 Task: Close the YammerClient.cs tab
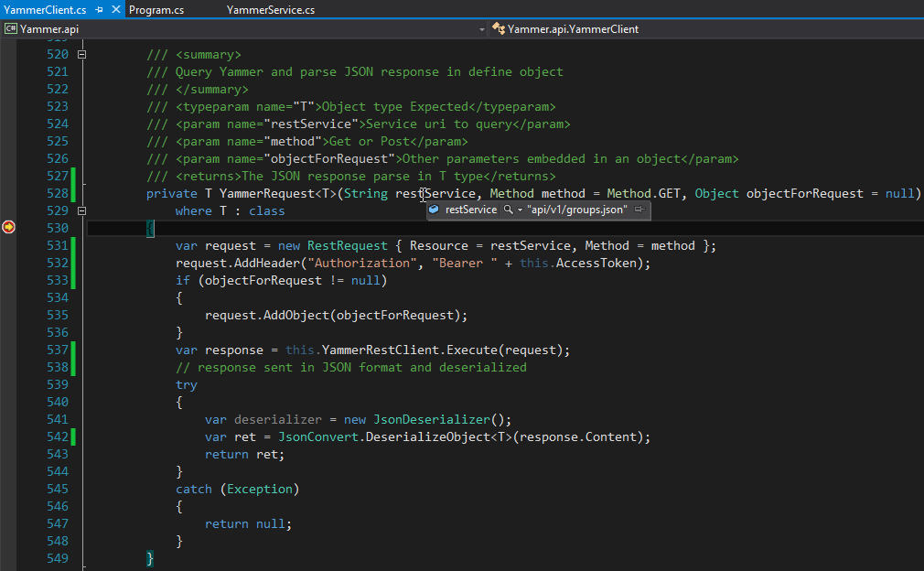(115, 10)
